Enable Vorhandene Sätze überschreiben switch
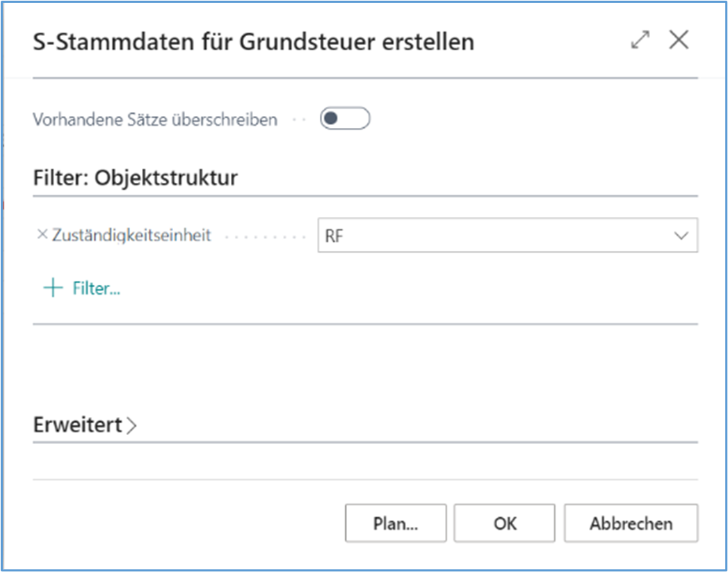The image size is (728, 572). click(x=345, y=119)
